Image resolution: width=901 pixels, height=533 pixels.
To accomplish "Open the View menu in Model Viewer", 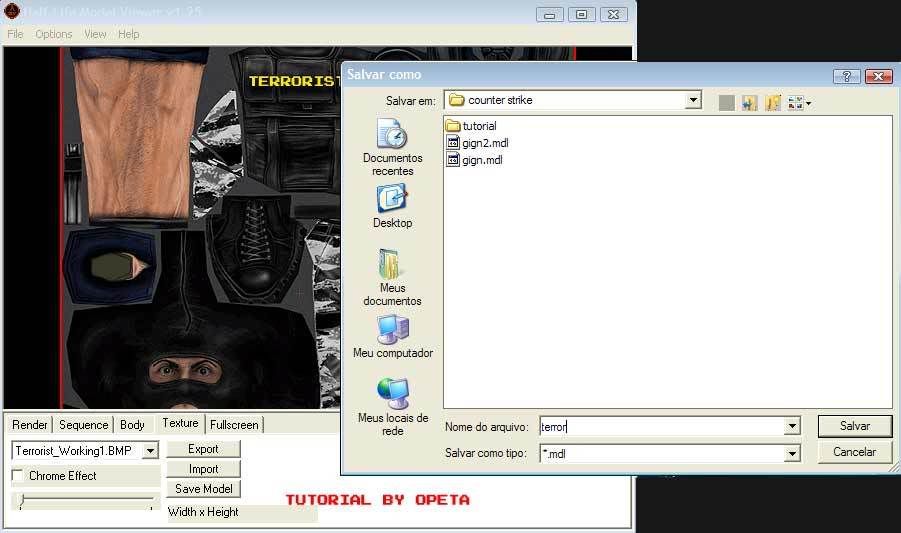I will point(95,34).
